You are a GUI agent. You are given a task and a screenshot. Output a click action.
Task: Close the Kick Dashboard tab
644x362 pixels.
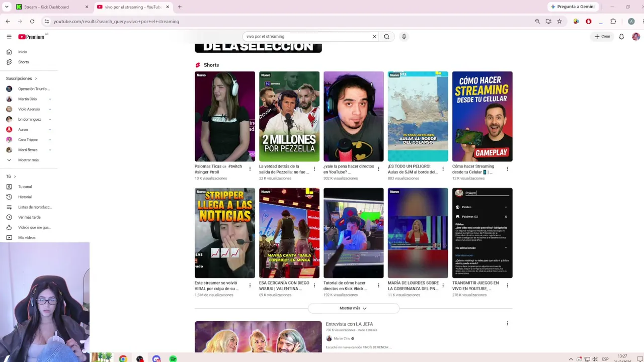click(x=87, y=7)
